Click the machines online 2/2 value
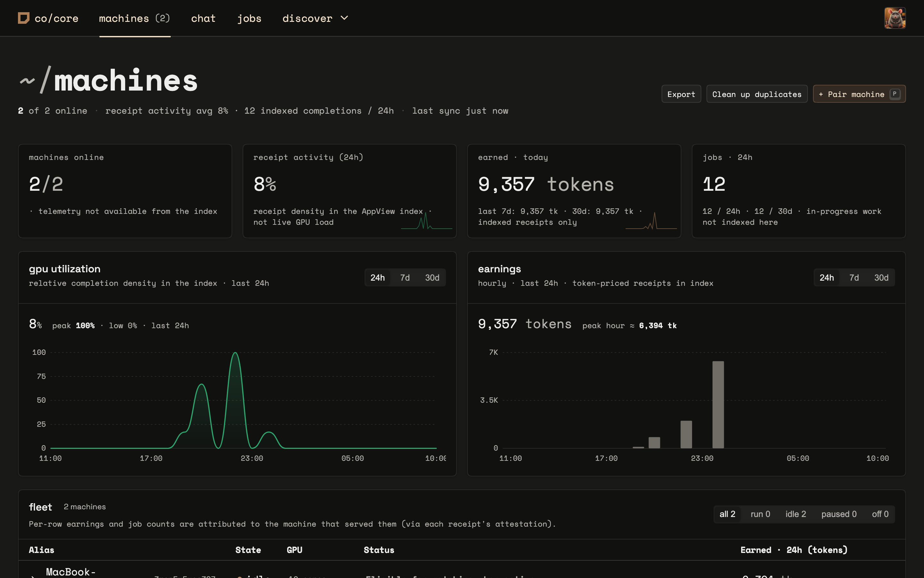 coord(46,184)
